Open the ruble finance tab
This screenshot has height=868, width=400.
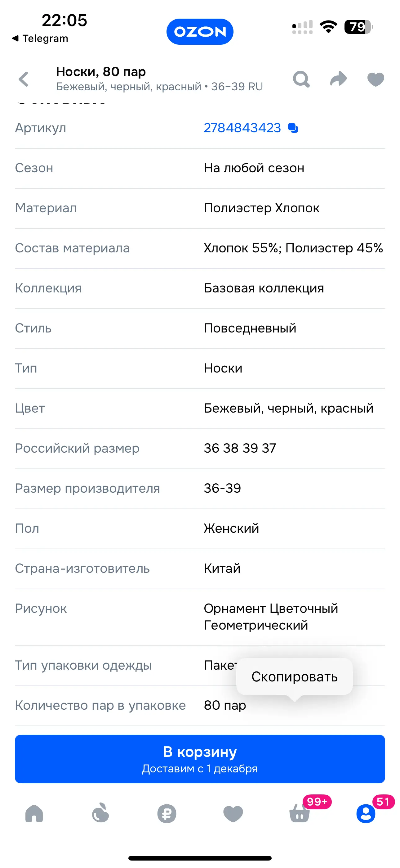167,814
